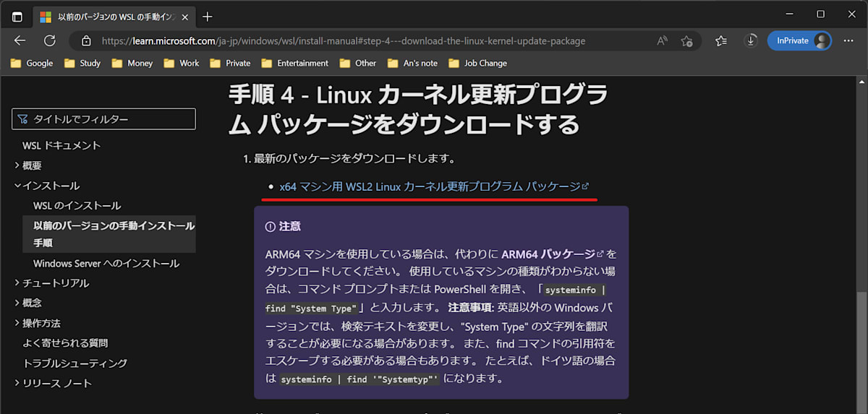Screen dimensions: 868x414
Task: Open トラブルシューティング page
Action: tap(75, 363)
